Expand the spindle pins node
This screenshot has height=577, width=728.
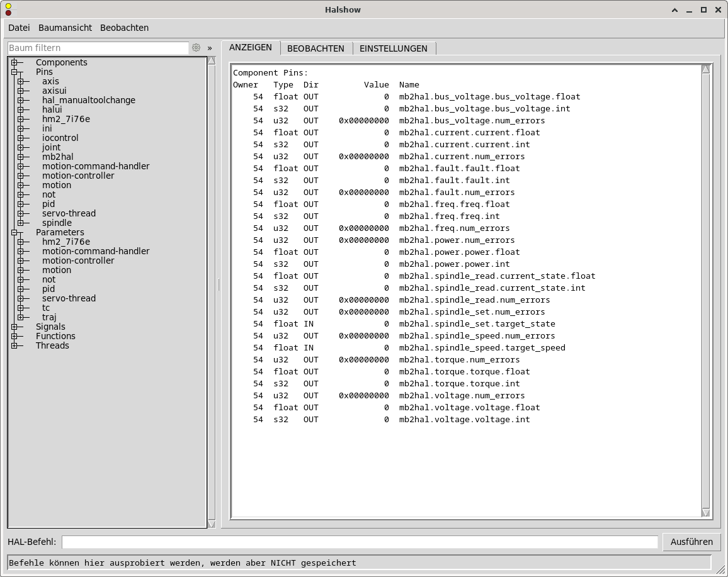(20, 223)
